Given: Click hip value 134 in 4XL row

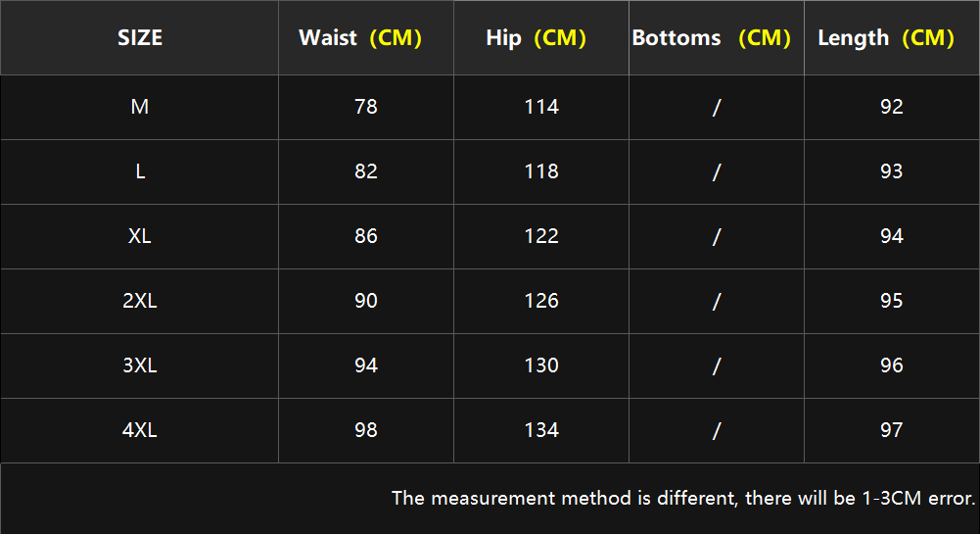Looking at the screenshot, I should click(541, 430).
